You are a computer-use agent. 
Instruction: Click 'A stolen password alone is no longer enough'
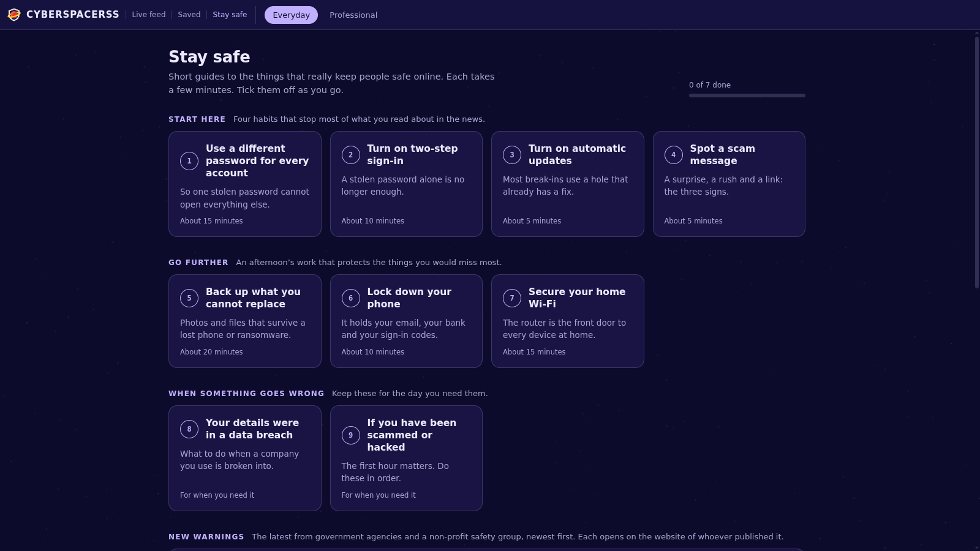tap(403, 186)
